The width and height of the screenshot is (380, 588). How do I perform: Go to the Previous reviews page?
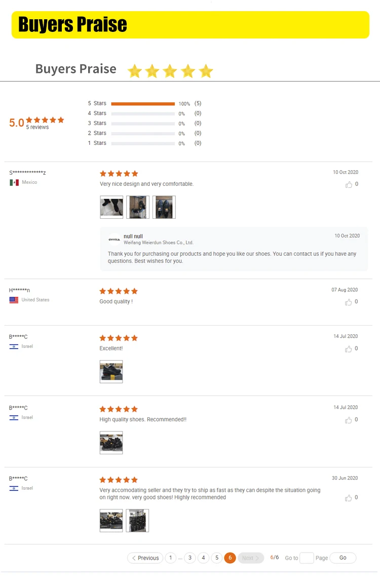click(145, 558)
